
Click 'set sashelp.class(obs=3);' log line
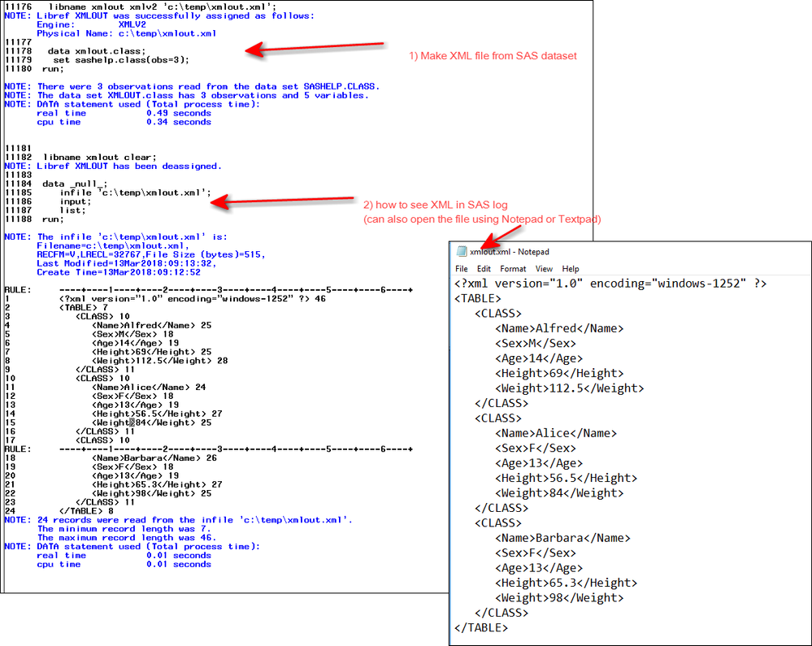click(120, 60)
